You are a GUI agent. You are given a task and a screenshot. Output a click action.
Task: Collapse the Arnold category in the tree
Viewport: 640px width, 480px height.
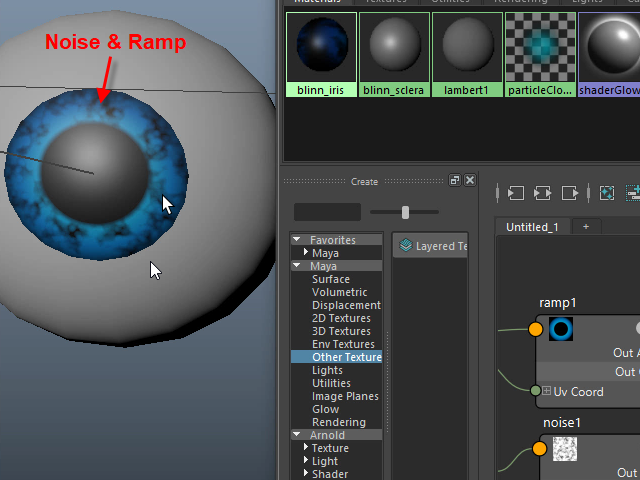297,435
